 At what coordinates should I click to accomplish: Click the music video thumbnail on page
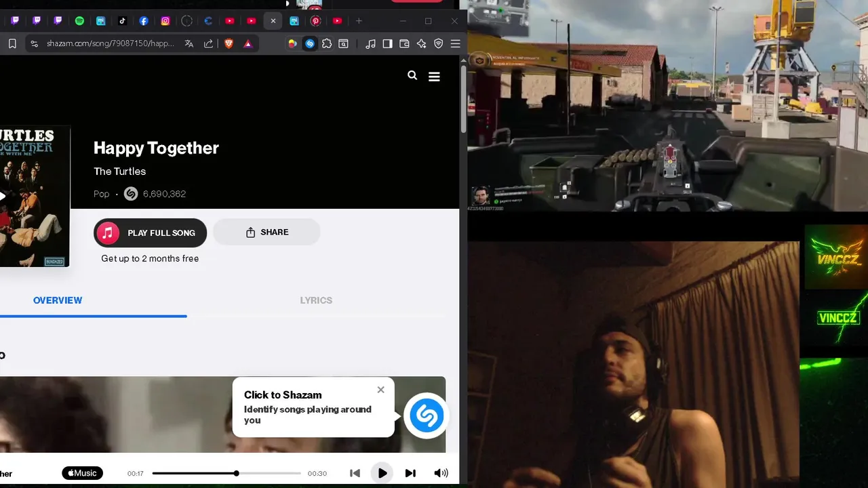(x=222, y=415)
